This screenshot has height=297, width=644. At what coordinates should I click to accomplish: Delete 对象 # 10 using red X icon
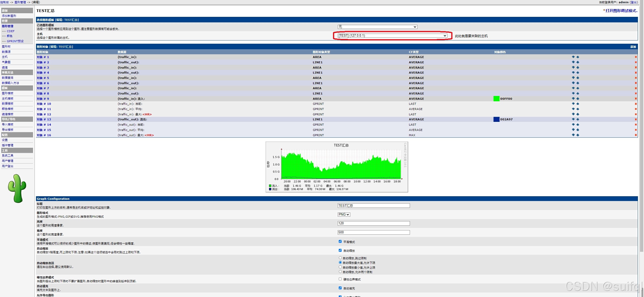(x=636, y=104)
